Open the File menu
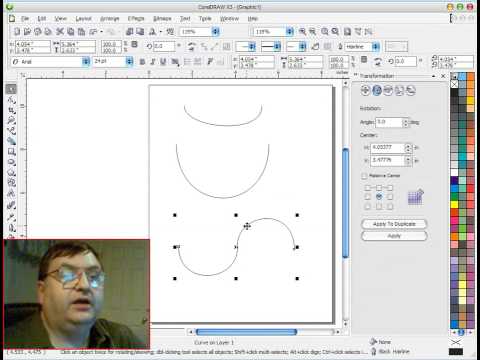The image size is (480, 360). (25, 18)
